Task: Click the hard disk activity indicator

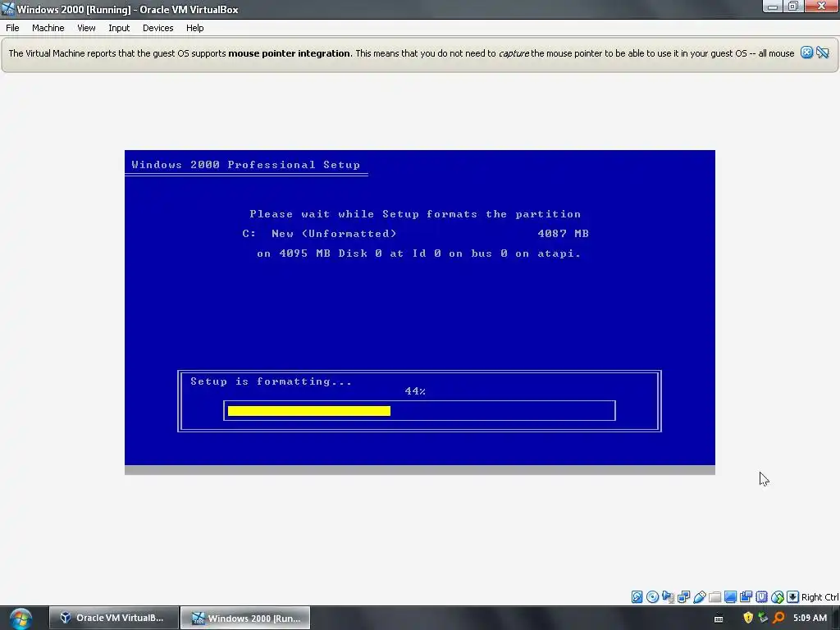Action: tap(637, 597)
